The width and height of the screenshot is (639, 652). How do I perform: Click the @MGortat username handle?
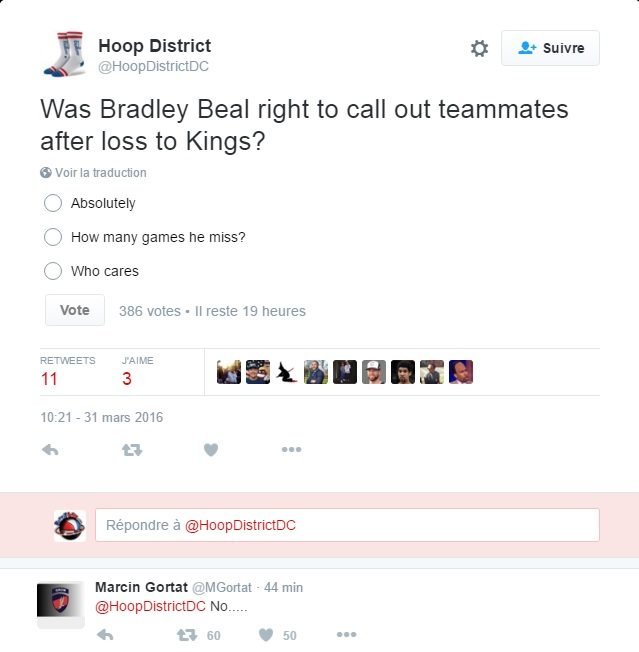222,587
